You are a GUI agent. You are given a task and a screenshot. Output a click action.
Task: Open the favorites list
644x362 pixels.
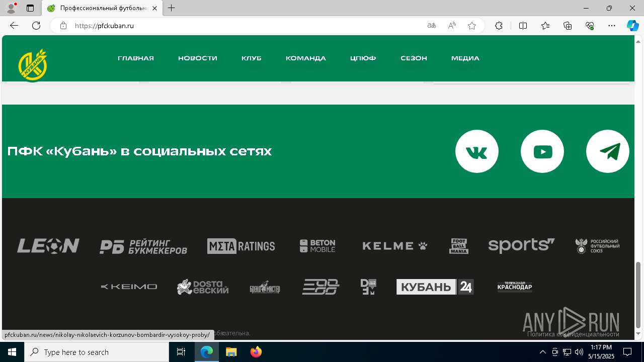click(545, 26)
